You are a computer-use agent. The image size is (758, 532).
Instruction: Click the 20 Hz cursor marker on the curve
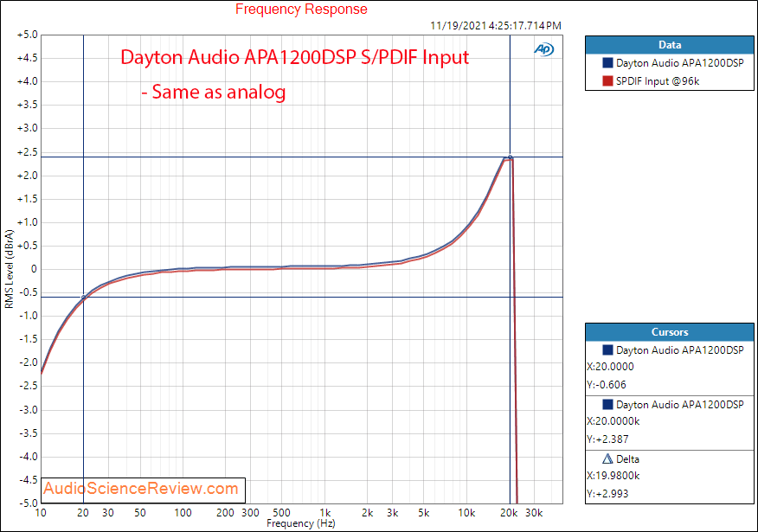[x=84, y=298]
